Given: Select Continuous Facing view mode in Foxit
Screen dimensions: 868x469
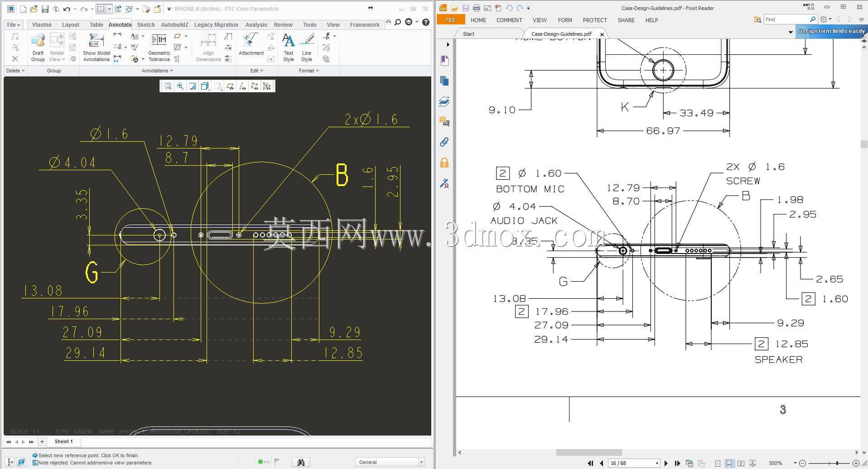Looking at the screenshot, I should pyautogui.click(x=752, y=463).
